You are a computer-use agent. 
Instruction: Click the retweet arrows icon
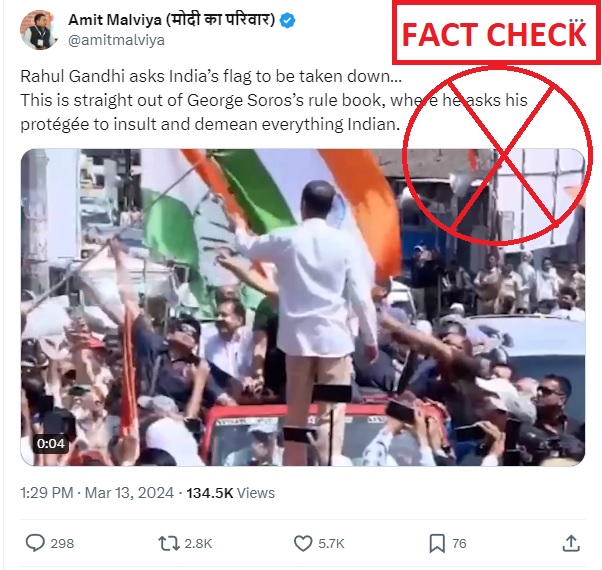coord(169,544)
